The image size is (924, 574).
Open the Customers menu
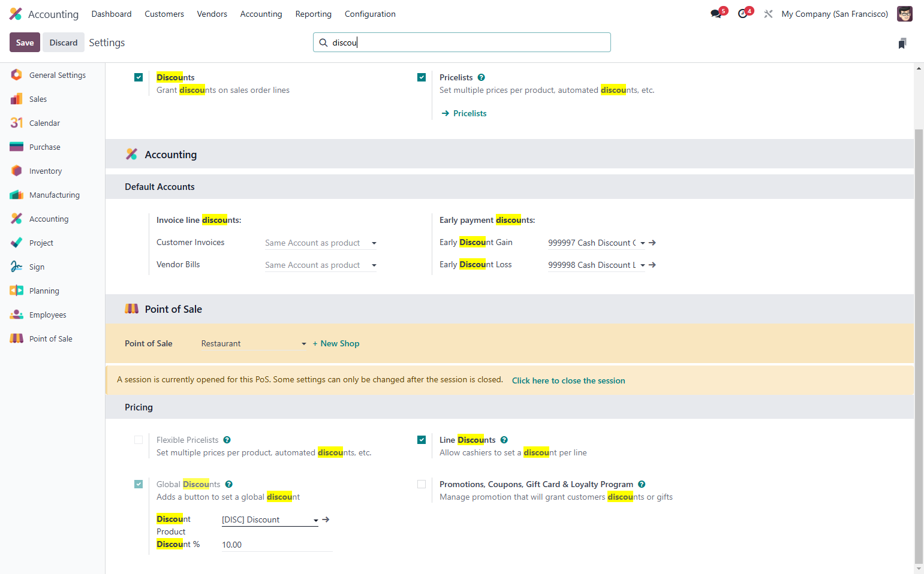(164, 14)
